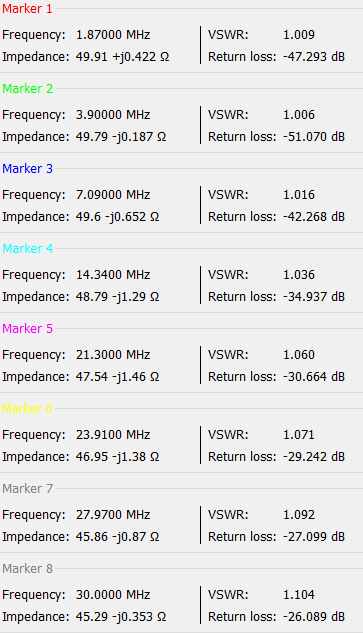This screenshot has height=633, width=363.
Task: Click impedance 49.6 -j0.652 Ω value
Action: click(x=118, y=217)
